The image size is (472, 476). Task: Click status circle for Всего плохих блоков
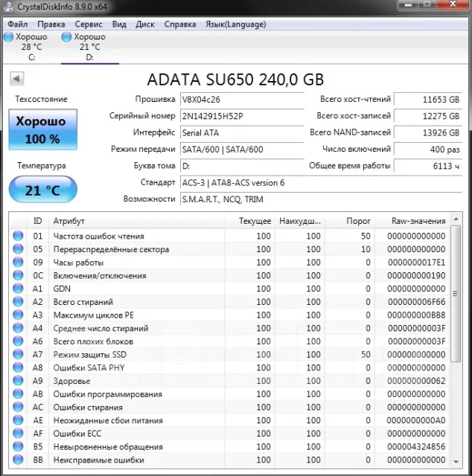[18, 341]
